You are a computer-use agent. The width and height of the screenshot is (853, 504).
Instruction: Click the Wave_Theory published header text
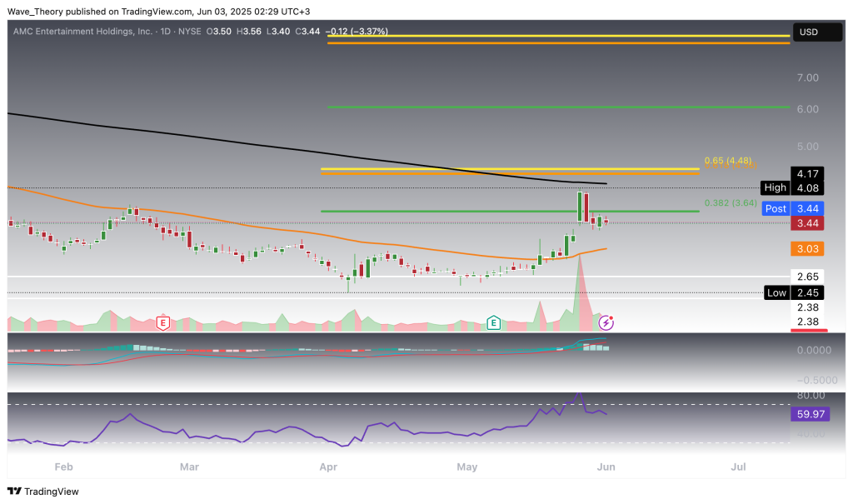[158, 12]
